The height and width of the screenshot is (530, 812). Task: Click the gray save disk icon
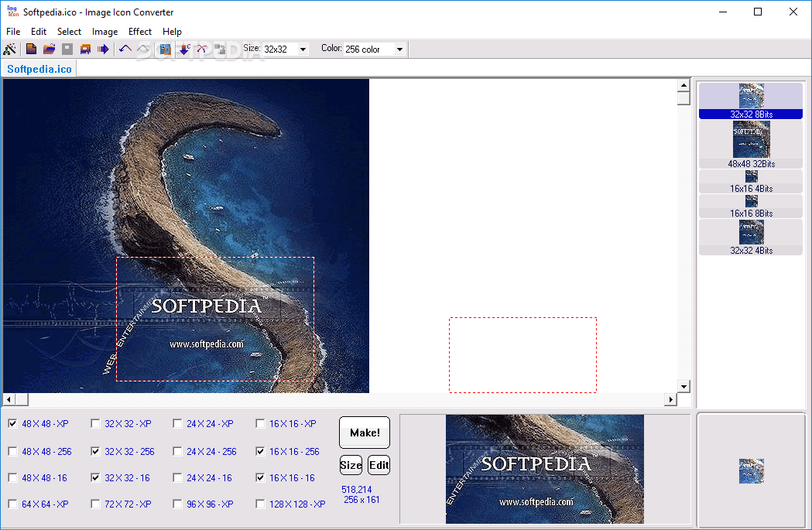coord(67,50)
